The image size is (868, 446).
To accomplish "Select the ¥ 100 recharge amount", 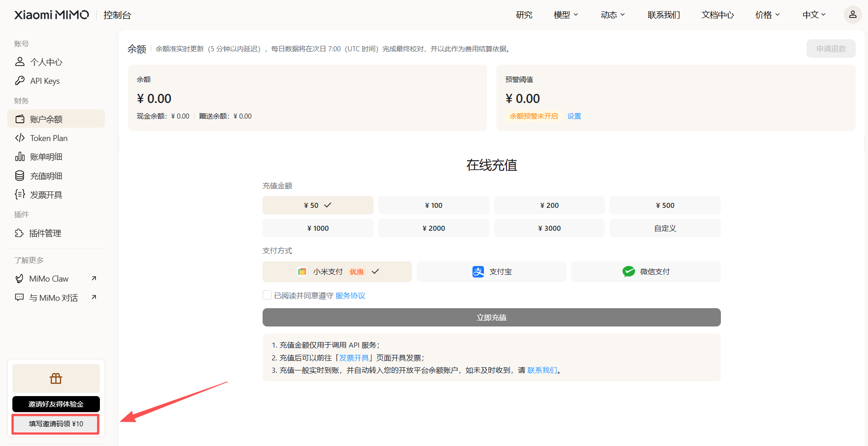I will click(x=434, y=205).
